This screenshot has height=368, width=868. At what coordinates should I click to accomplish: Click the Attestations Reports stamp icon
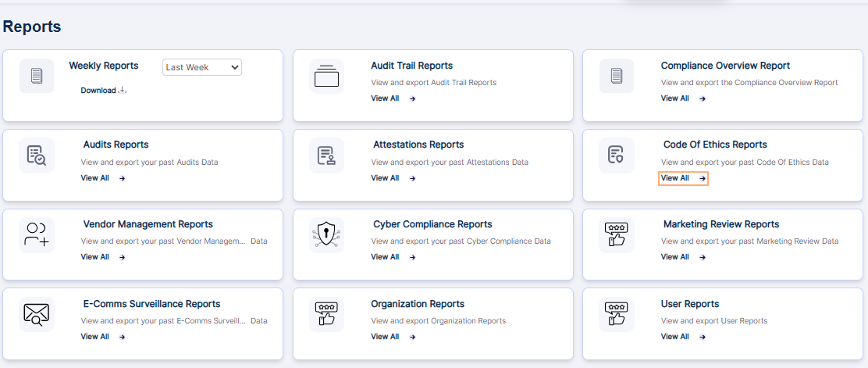tap(326, 155)
